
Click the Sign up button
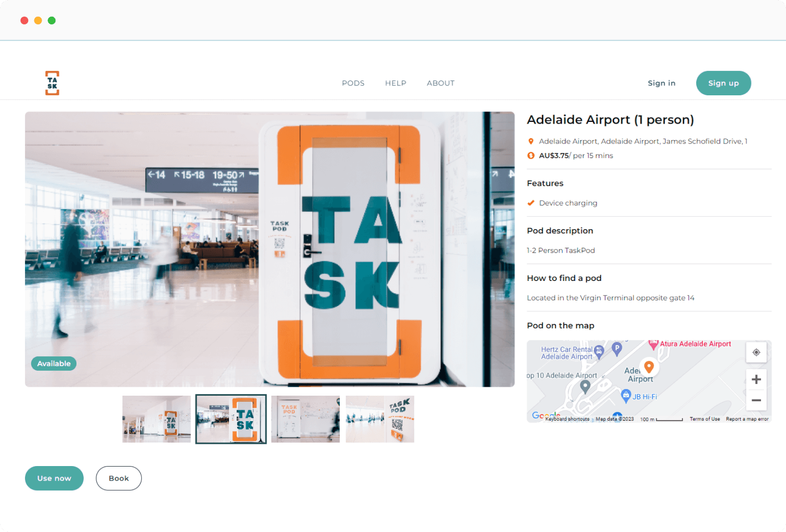point(723,83)
